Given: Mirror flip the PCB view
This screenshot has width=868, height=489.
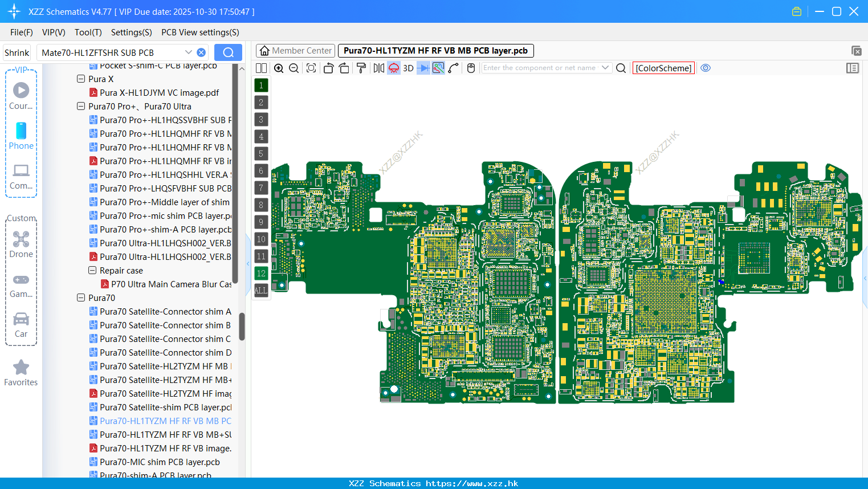Looking at the screenshot, I should [x=379, y=68].
